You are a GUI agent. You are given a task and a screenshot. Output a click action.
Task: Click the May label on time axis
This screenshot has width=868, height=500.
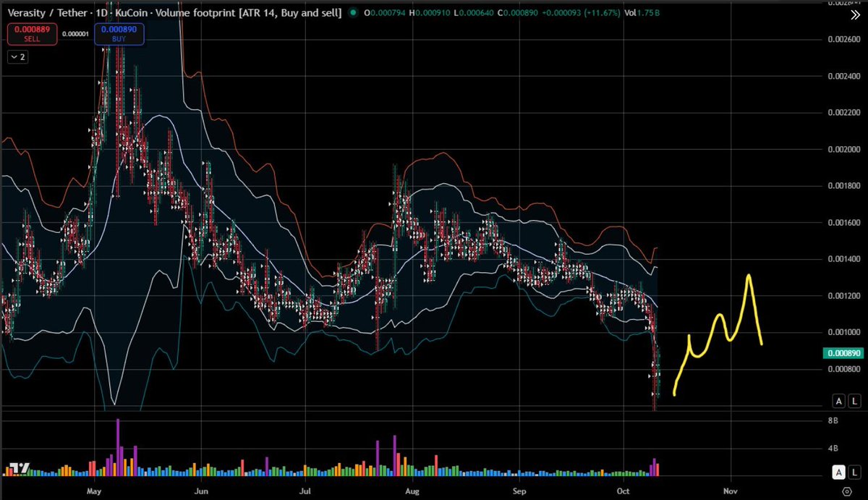point(94,490)
